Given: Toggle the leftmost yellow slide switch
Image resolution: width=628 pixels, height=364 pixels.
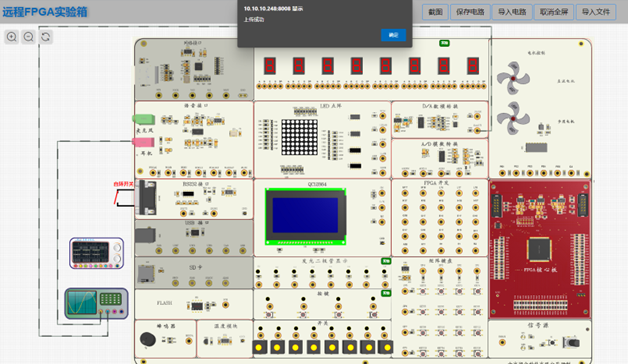Looking at the screenshot, I should coord(259,347).
